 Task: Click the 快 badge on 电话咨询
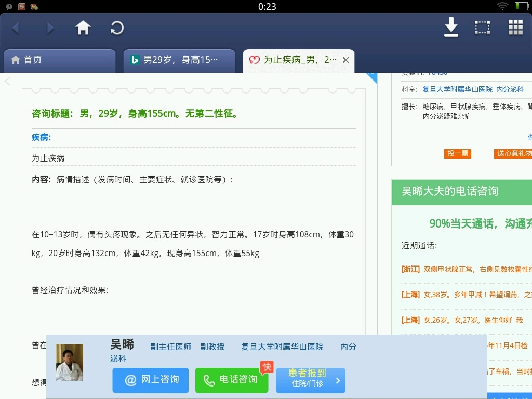coord(267,367)
